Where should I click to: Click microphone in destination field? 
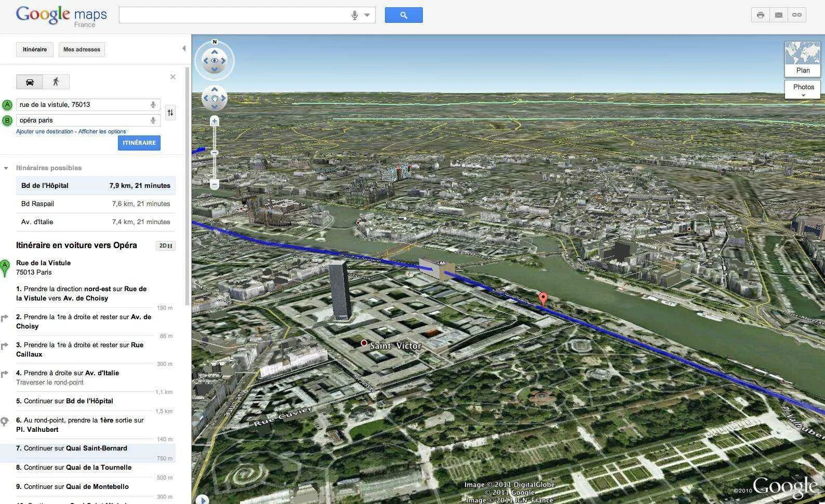point(153,120)
